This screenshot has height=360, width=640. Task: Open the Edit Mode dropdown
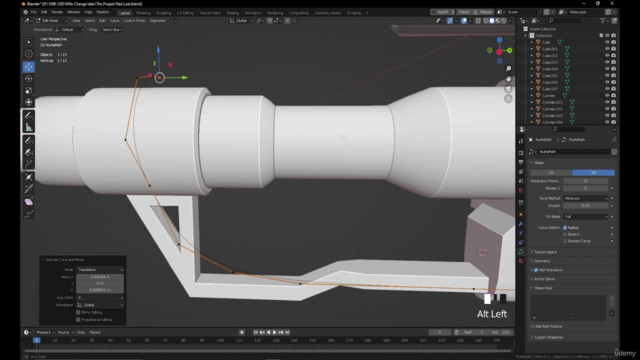point(52,20)
